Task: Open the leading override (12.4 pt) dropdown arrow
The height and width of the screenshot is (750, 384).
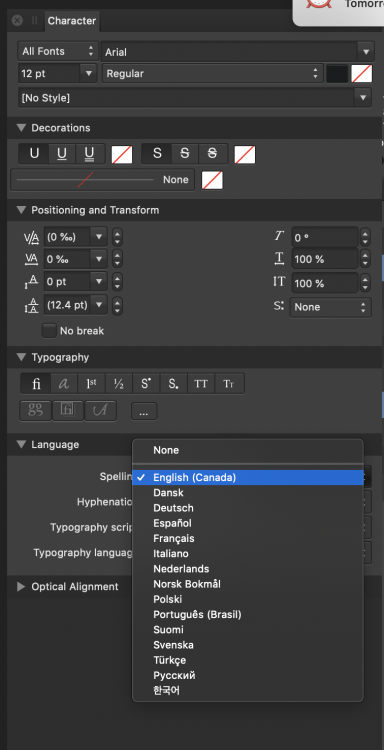Action: [x=99, y=305]
